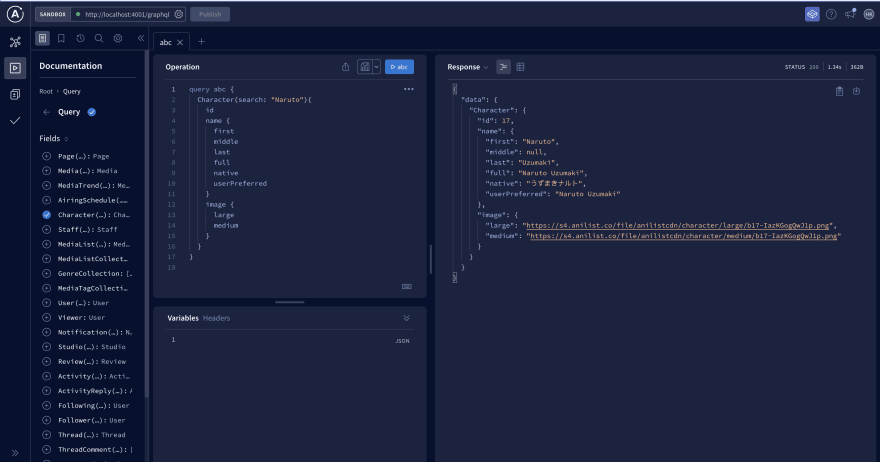This screenshot has height=462, width=880.
Task: Download the response with download icon
Action: [856, 91]
